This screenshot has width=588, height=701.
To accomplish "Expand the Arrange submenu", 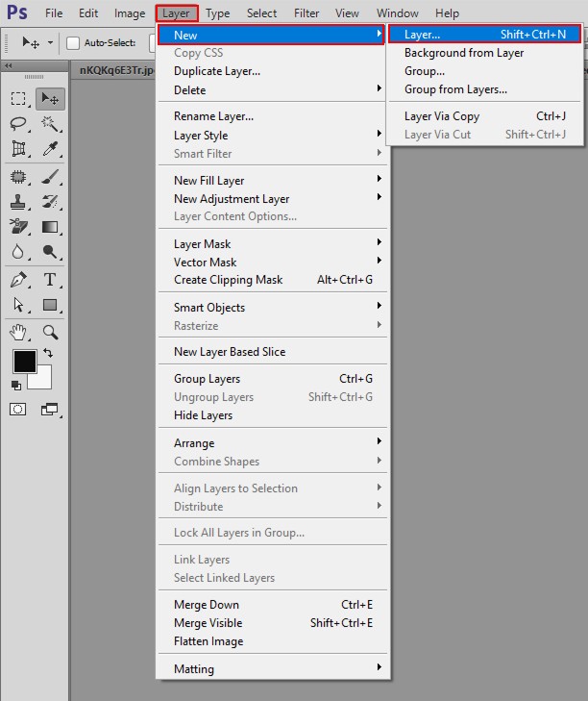I will 271,442.
